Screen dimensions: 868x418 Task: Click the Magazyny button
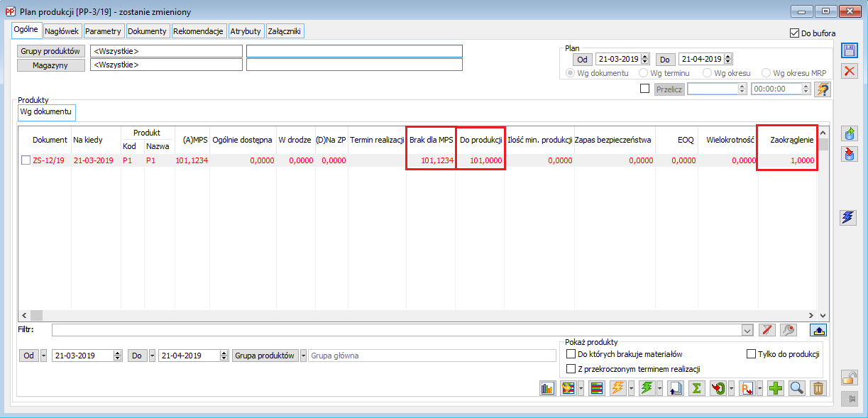(51, 65)
